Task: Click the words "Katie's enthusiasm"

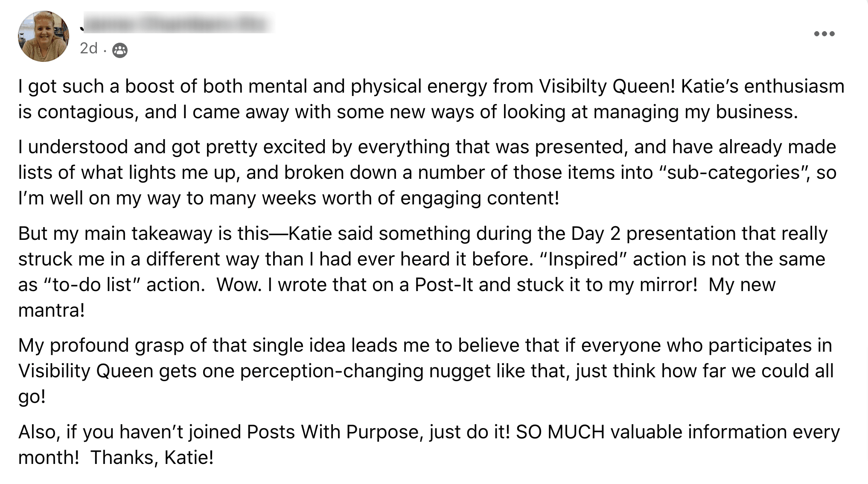Action: coord(763,86)
